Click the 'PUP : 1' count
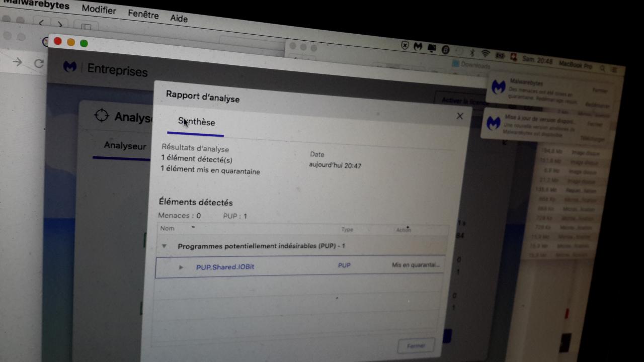Image resolution: width=644 pixels, height=362 pixels. [235, 216]
